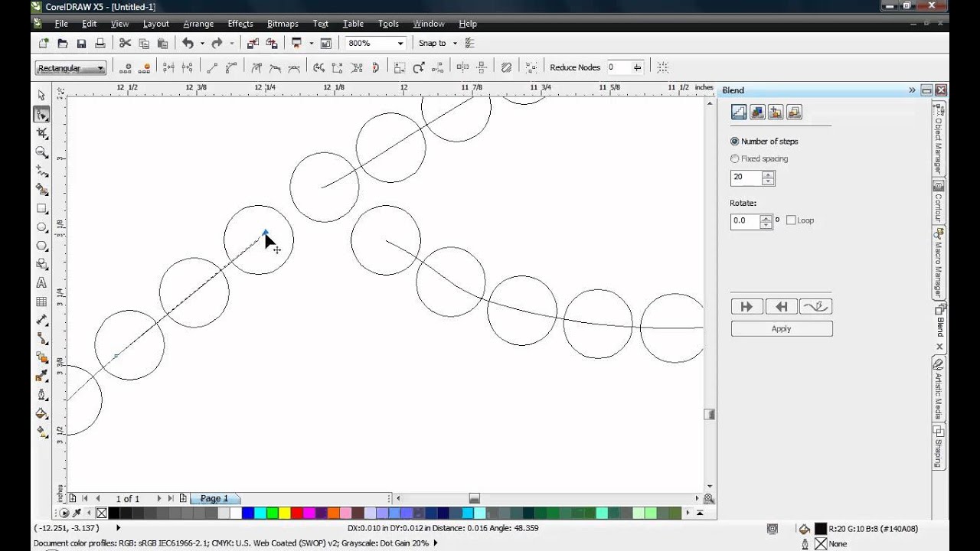Select the Blend interactive tool
Viewport: 980px width, 551px height.
pos(41,357)
